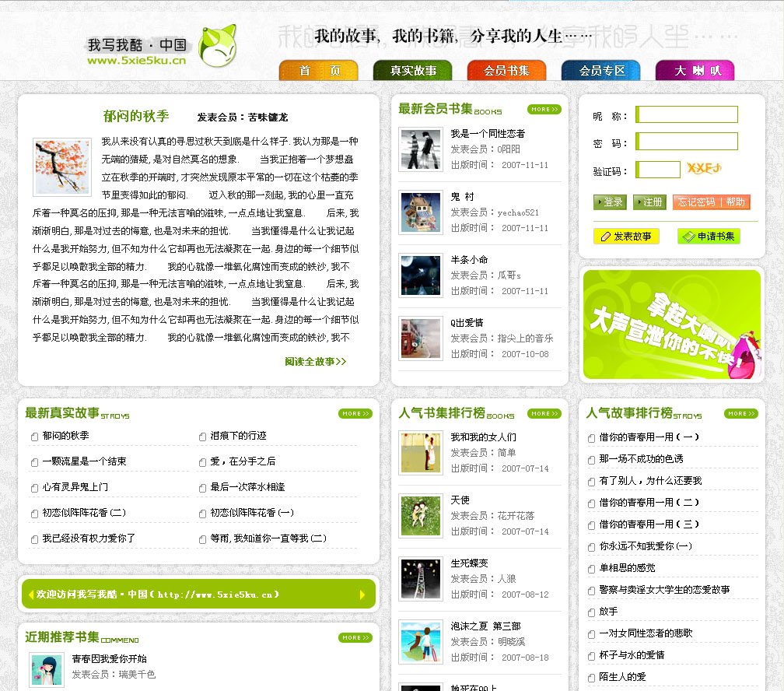Click the left arrow on green welcome banner
Viewport: 784px width, 691px height.
(x=31, y=595)
